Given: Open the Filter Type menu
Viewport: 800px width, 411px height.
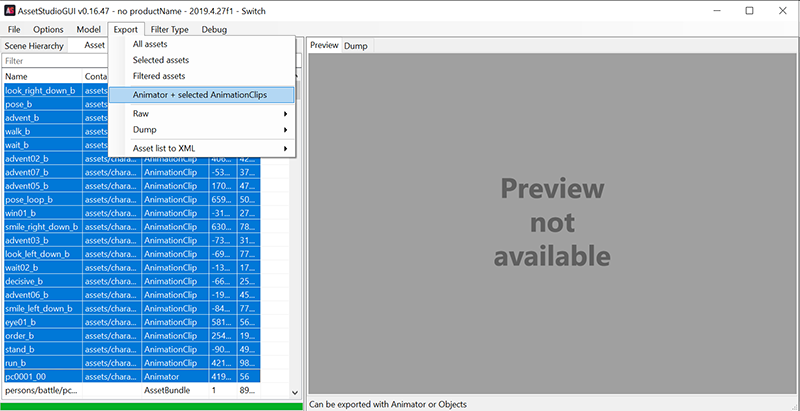Looking at the screenshot, I should 169,30.
